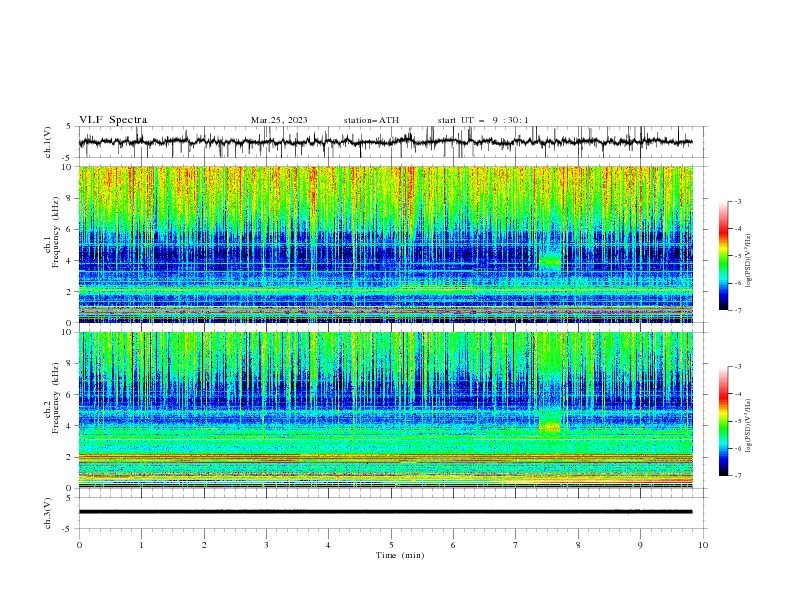Click the 'Time (min)' axis title
The image size is (792, 612).
pyautogui.click(x=400, y=555)
